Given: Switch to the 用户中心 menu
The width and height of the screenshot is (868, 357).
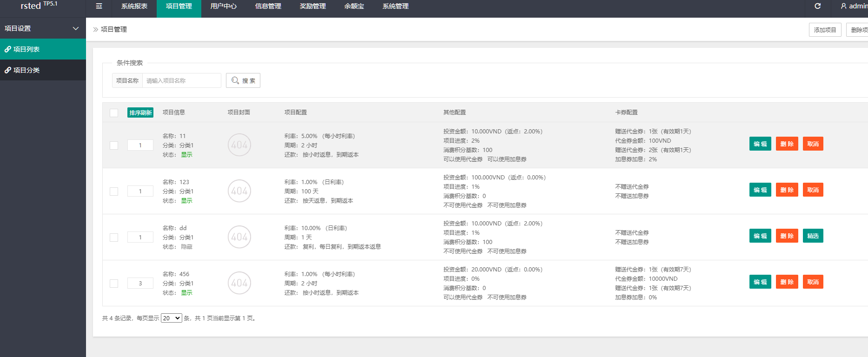Looking at the screenshot, I should click(223, 7).
